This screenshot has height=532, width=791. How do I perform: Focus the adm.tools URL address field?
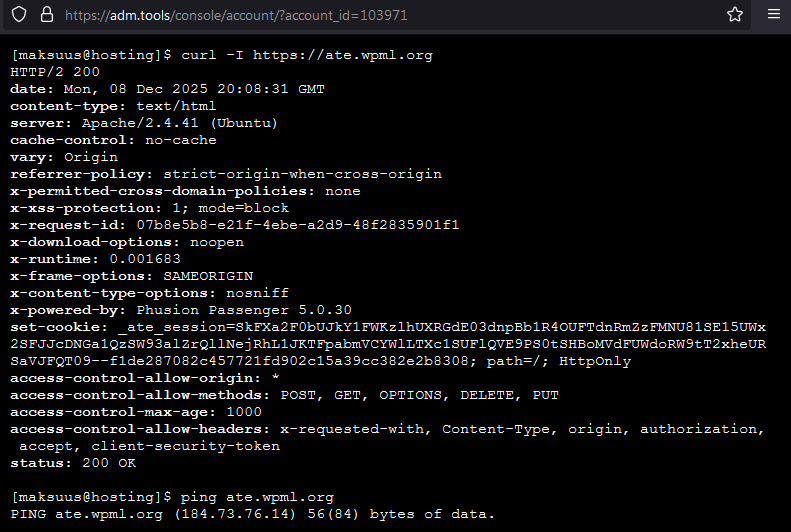tap(300, 16)
